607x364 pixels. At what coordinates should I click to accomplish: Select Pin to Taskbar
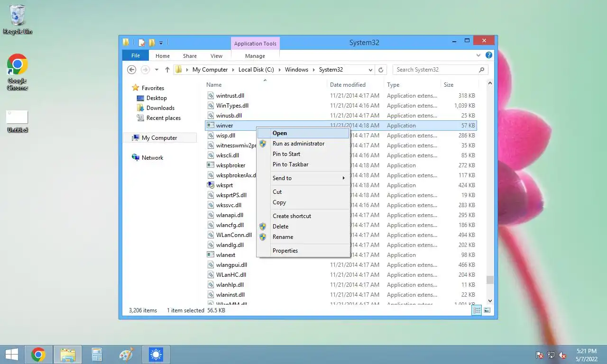click(303, 164)
